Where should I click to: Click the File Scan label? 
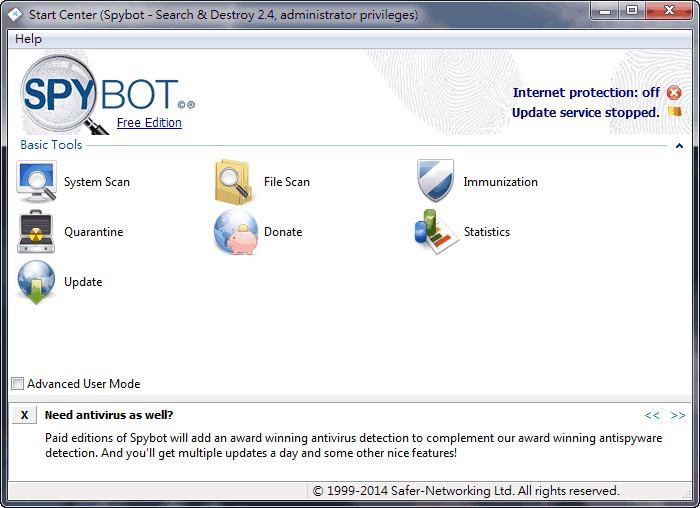tap(287, 182)
